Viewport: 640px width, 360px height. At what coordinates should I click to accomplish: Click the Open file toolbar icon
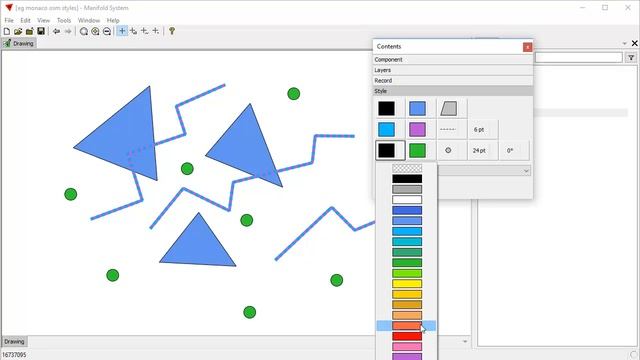tap(18, 31)
